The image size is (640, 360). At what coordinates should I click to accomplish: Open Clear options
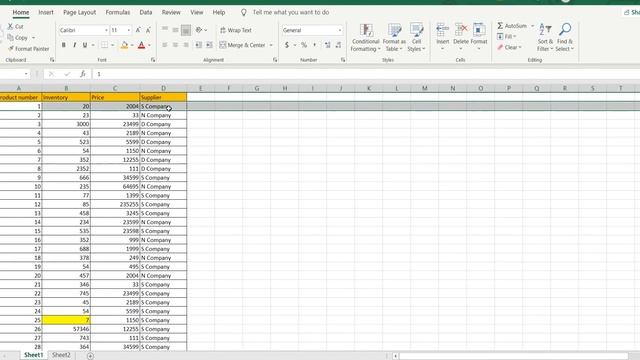click(509, 47)
